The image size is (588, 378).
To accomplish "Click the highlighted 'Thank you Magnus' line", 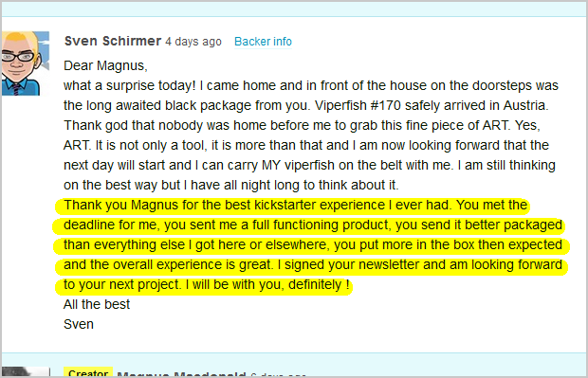I will click(x=296, y=205).
